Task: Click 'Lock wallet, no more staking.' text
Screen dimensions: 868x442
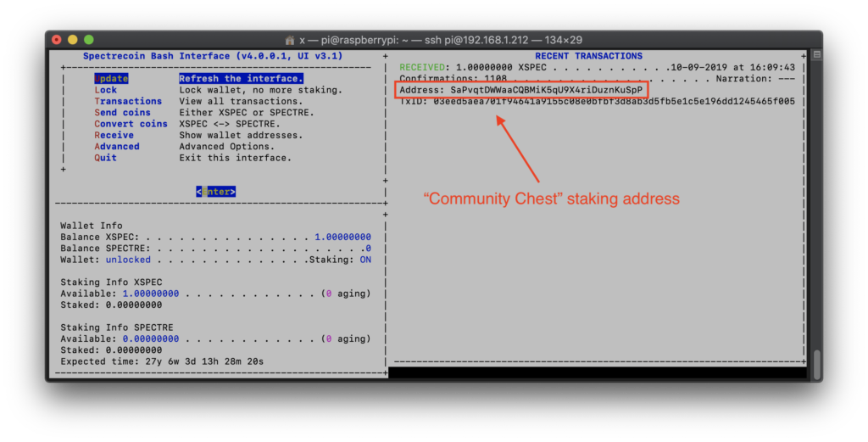Action: coord(261,90)
